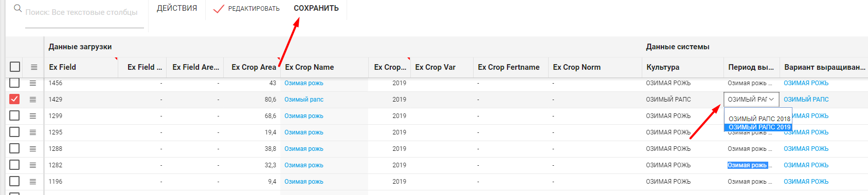The height and width of the screenshot is (195, 868).
Task: Focus the text columns search field
Action: (x=84, y=12)
